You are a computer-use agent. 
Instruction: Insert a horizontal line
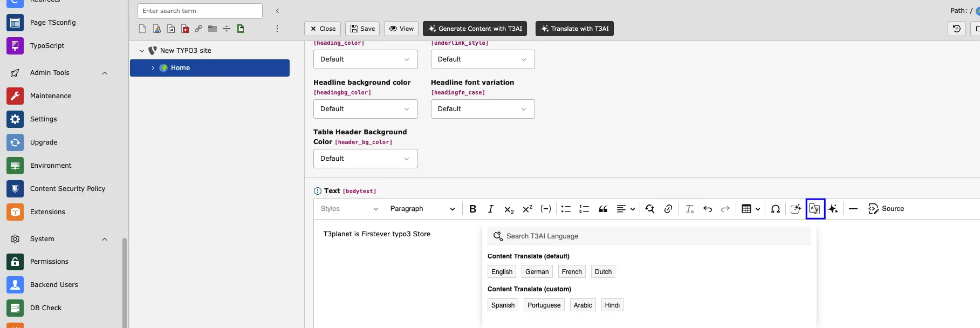pos(853,209)
